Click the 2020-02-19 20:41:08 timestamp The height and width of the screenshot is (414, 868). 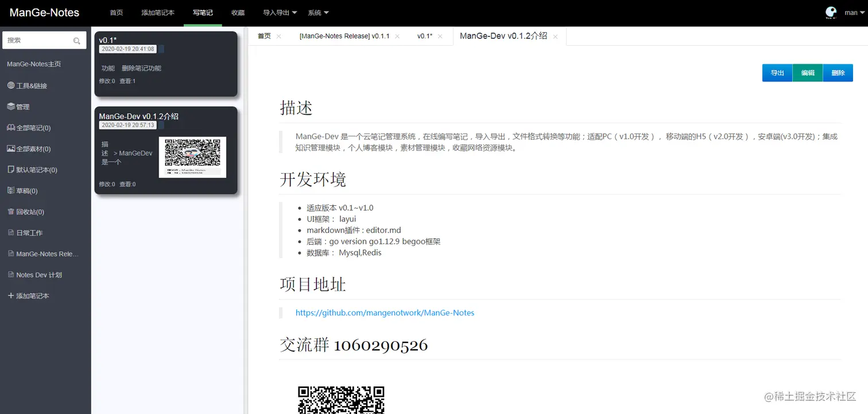coord(127,49)
